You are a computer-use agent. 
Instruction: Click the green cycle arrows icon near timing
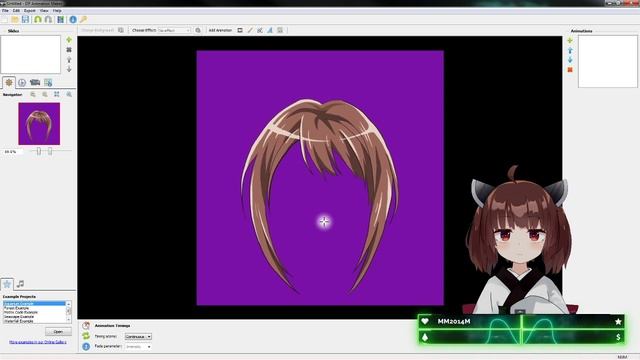point(86,336)
